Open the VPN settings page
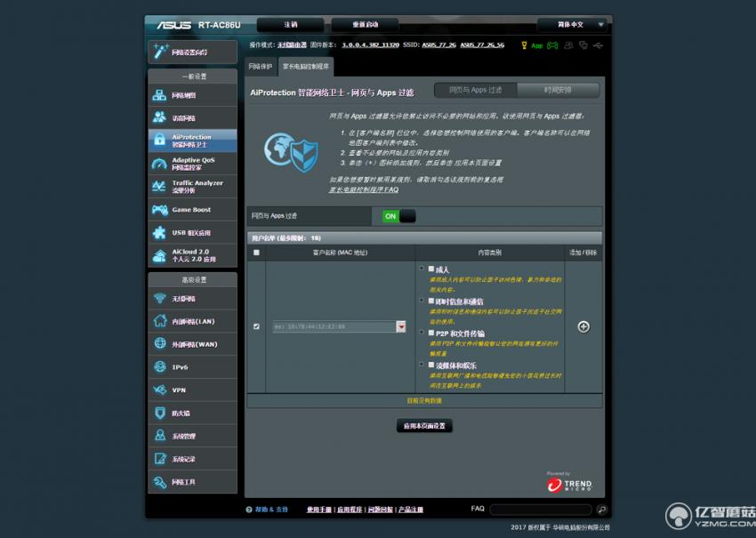This screenshot has height=538, width=756. click(x=192, y=390)
